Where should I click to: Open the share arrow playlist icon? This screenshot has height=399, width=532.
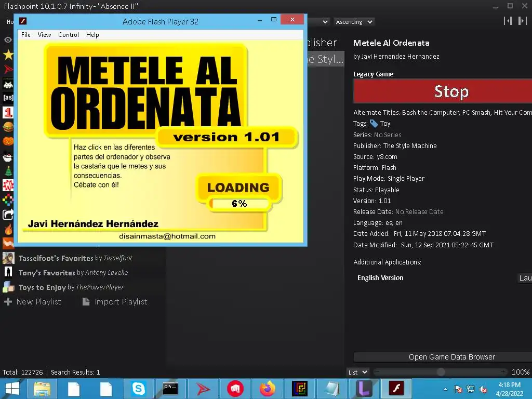pos(8,215)
